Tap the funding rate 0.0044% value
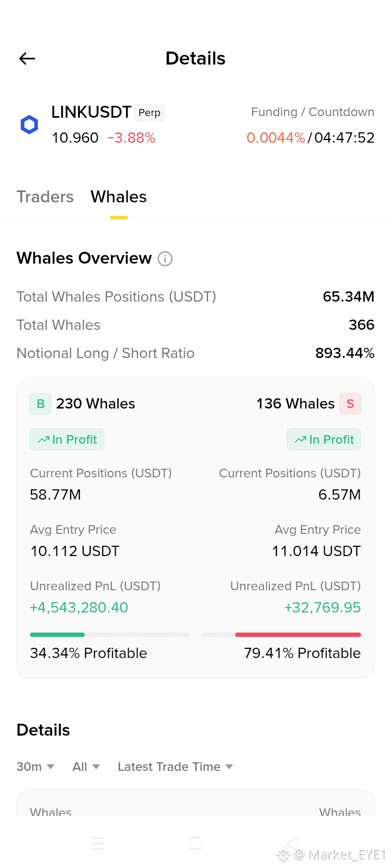391x868 pixels. coord(276,138)
